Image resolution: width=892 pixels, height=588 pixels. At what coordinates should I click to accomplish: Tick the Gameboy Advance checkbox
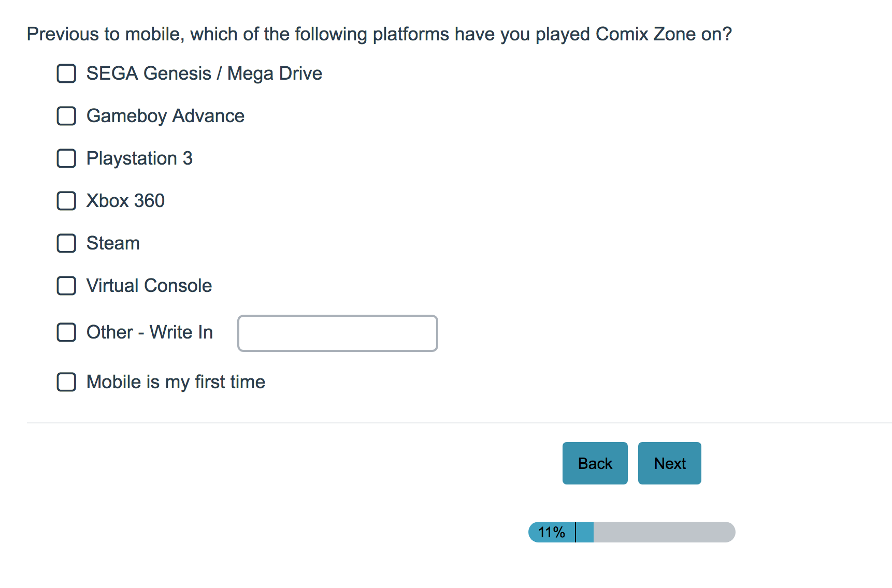[x=66, y=116]
